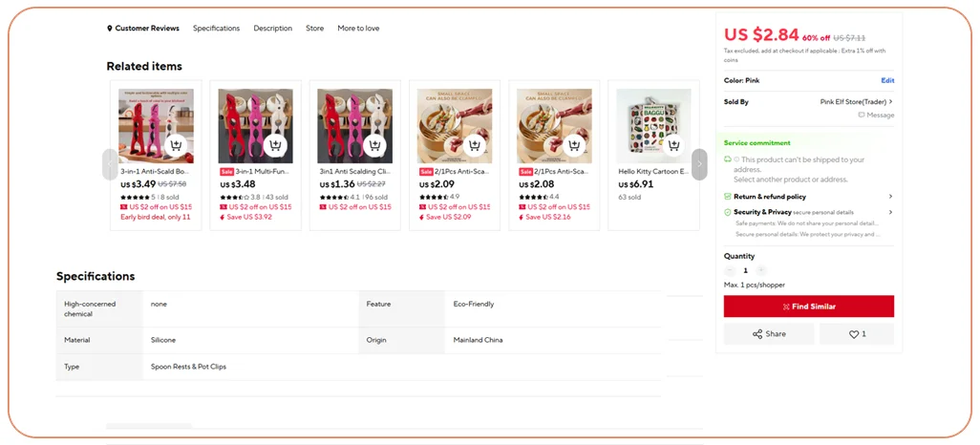Screen dimensions: 980x445
Task: Open the Store tab
Action: tap(315, 28)
